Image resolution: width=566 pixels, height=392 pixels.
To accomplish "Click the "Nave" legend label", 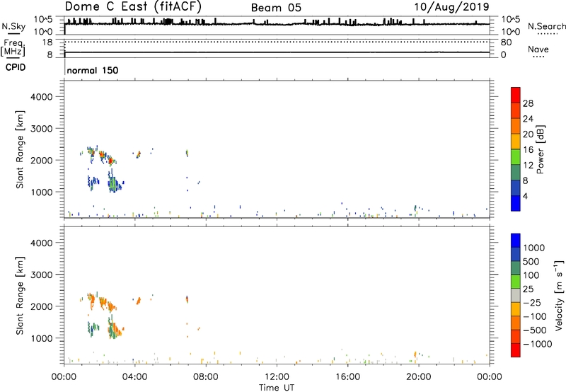I will (x=538, y=50).
